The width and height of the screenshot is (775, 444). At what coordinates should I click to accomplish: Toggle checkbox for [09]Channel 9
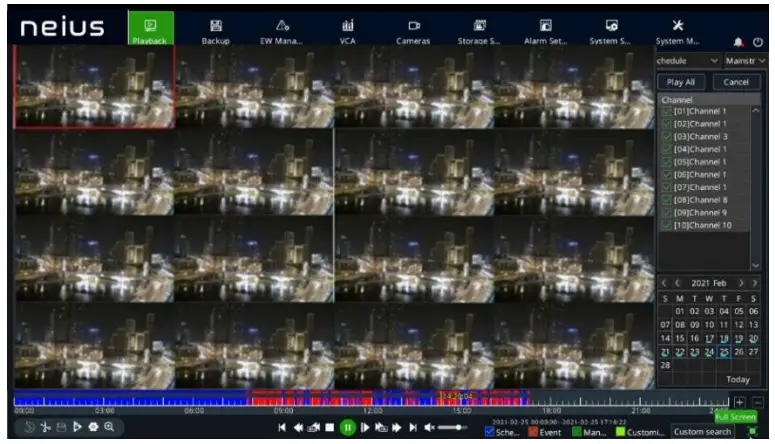coord(667,213)
